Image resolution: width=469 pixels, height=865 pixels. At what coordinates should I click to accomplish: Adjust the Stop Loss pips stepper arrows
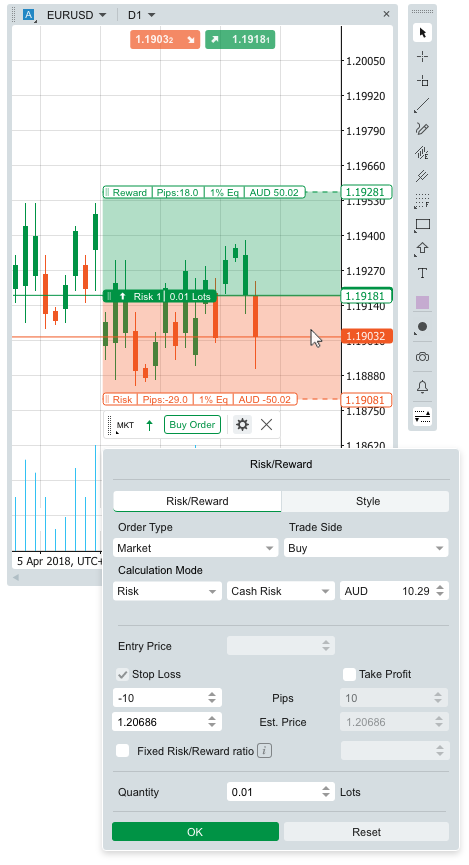click(212, 698)
